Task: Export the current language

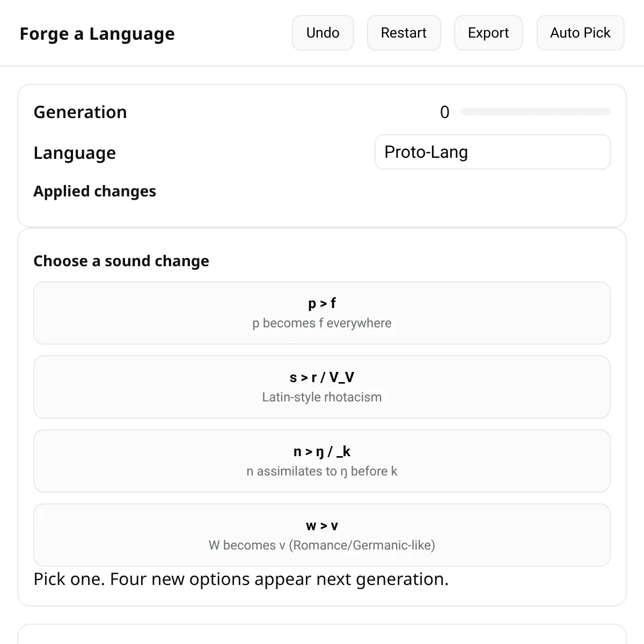Action: coord(488,33)
